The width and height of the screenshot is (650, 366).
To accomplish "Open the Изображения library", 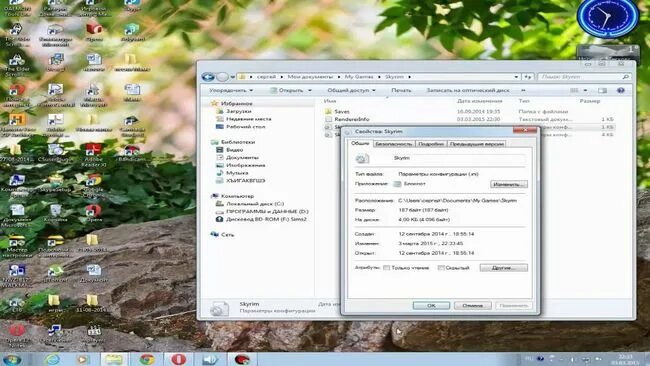I will coord(245,165).
